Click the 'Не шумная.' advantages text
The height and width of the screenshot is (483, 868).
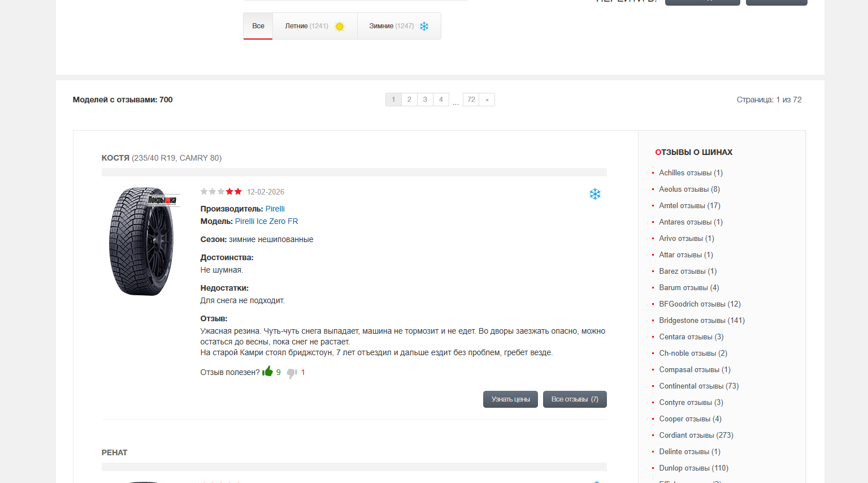222,270
